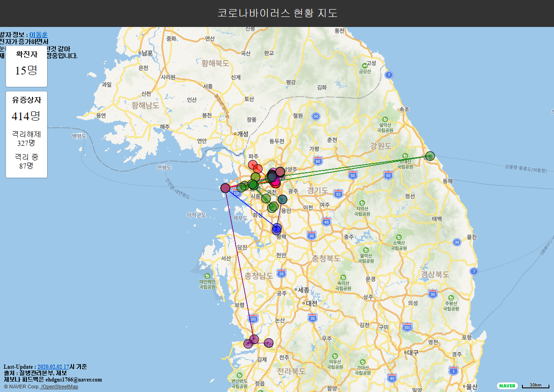Screen dimensions: 554x392
Task: Click Taeanhaean national park icon
Action: coord(208,276)
